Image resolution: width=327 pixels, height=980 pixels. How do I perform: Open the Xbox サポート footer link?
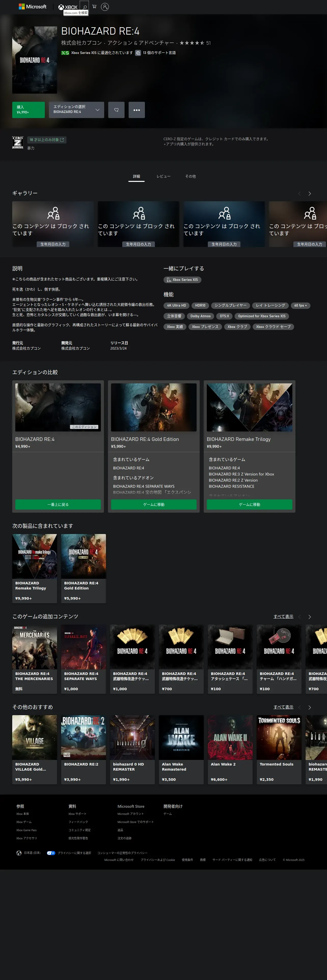pyautogui.click(x=77, y=814)
